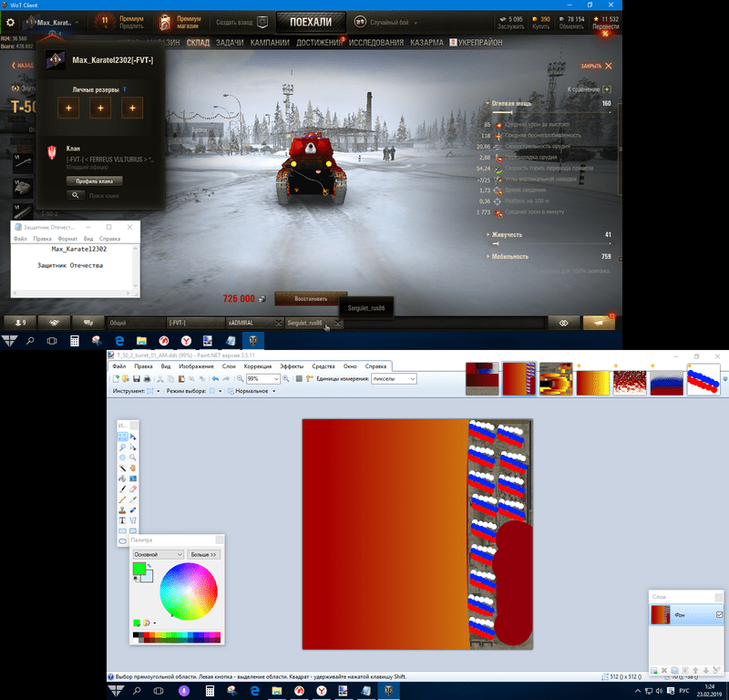Image resolution: width=729 pixels, height=700 pixels.
Task: Open the image list dropdown arrow beside thumbnails
Action: tap(725, 379)
